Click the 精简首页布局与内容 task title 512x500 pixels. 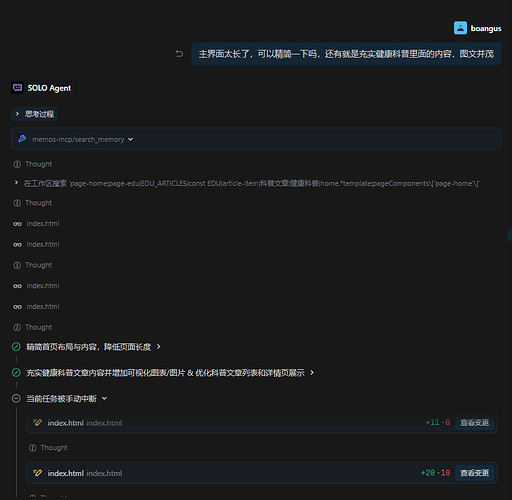tap(89, 347)
